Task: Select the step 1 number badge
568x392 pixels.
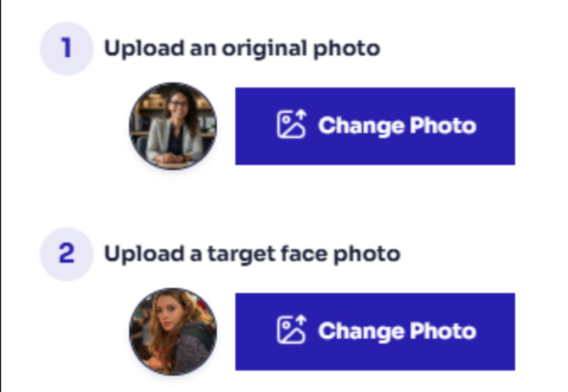Action: point(67,48)
